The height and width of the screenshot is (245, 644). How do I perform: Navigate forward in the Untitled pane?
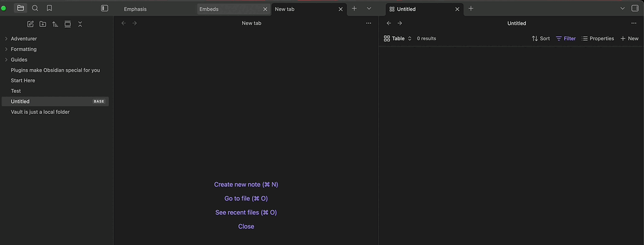pos(399,23)
